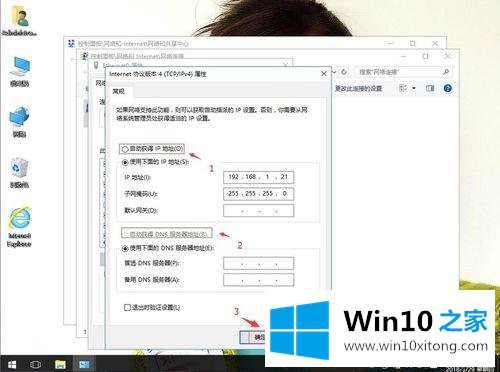Select 'Use the following DNS server addresses'
Viewport: 500px width, 372px height.
(x=168, y=248)
